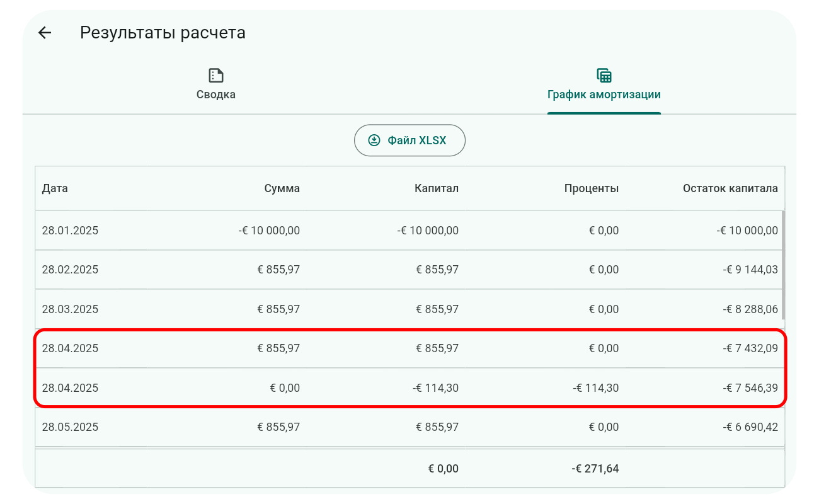Go back using the arrow icon
Viewport: 819px width, 504px height.
pyautogui.click(x=44, y=33)
